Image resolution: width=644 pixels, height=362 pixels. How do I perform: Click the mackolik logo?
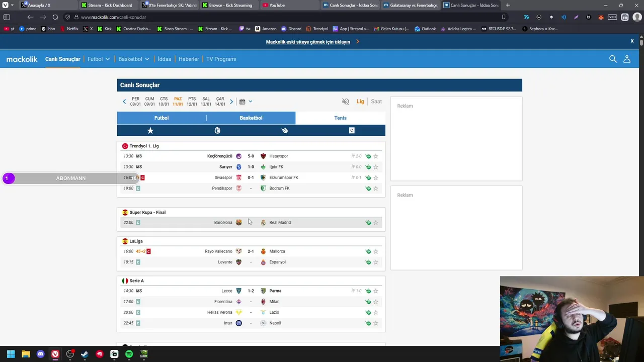pos(22,59)
